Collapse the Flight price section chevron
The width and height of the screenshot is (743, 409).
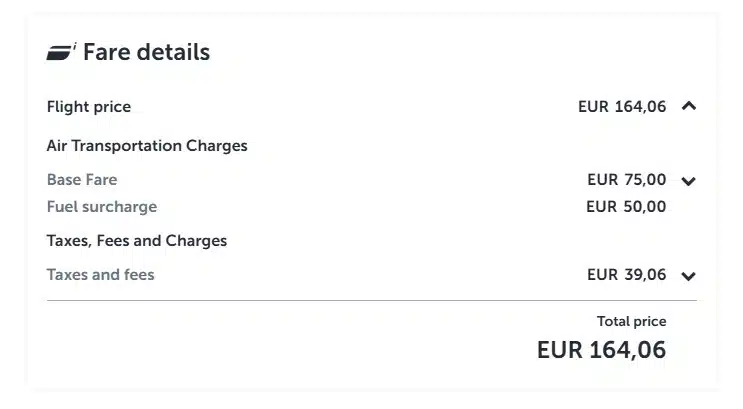(688, 106)
